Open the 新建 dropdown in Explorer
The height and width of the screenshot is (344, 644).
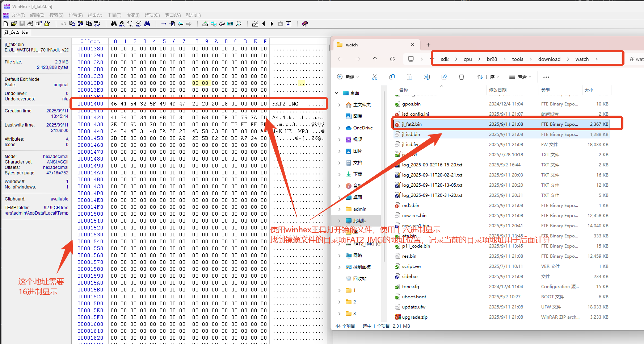pyautogui.click(x=348, y=77)
